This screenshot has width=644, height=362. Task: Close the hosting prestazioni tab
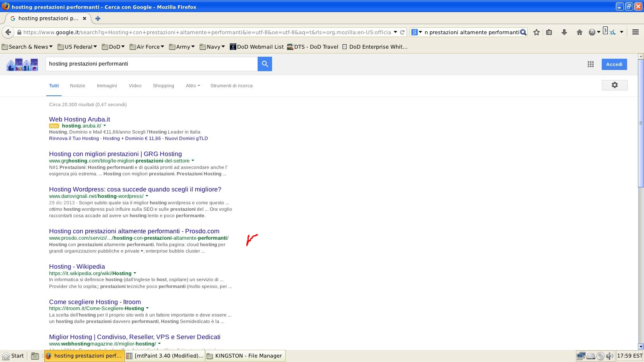(85, 19)
